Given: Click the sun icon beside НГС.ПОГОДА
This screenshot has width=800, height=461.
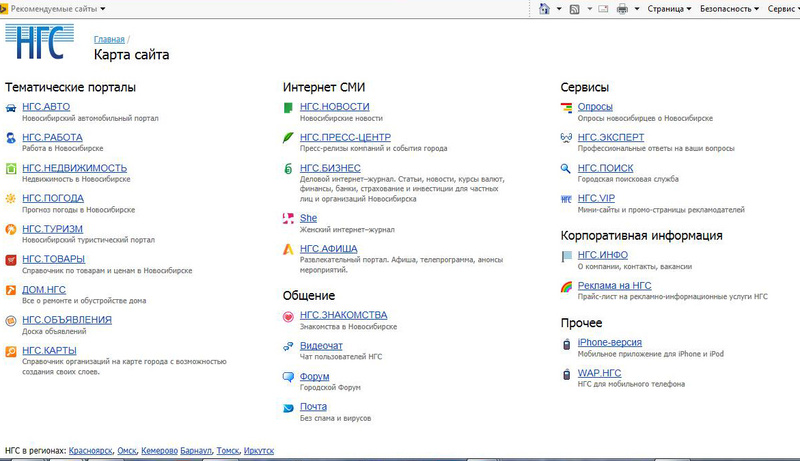Looking at the screenshot, I should tap(11, 198).
